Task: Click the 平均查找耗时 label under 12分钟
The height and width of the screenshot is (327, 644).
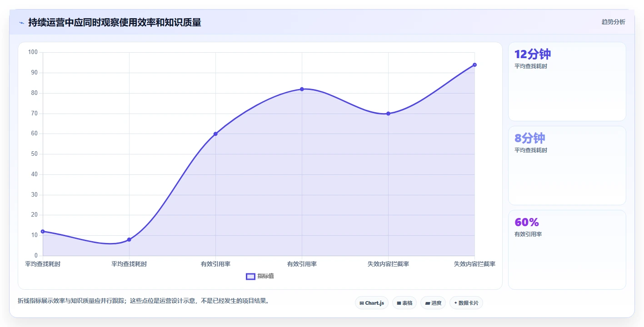Action: (531, 66)
